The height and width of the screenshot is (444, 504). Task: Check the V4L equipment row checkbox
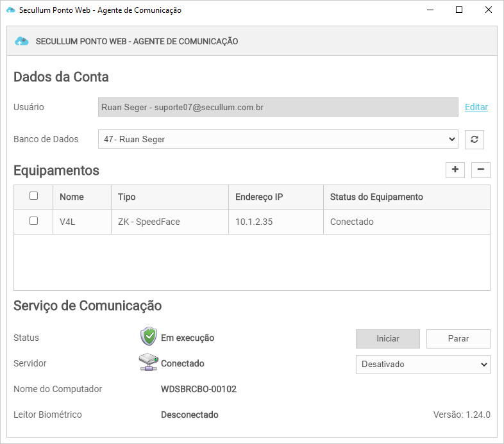tap(33, 220)
